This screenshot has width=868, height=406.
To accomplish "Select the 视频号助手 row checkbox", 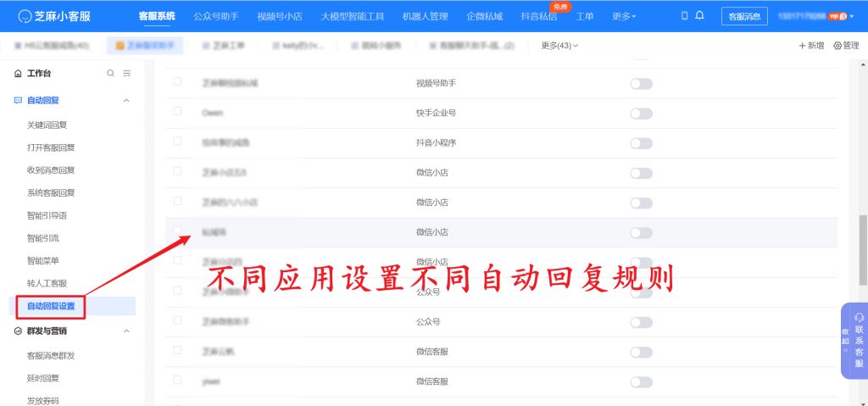I will (177, 81).
